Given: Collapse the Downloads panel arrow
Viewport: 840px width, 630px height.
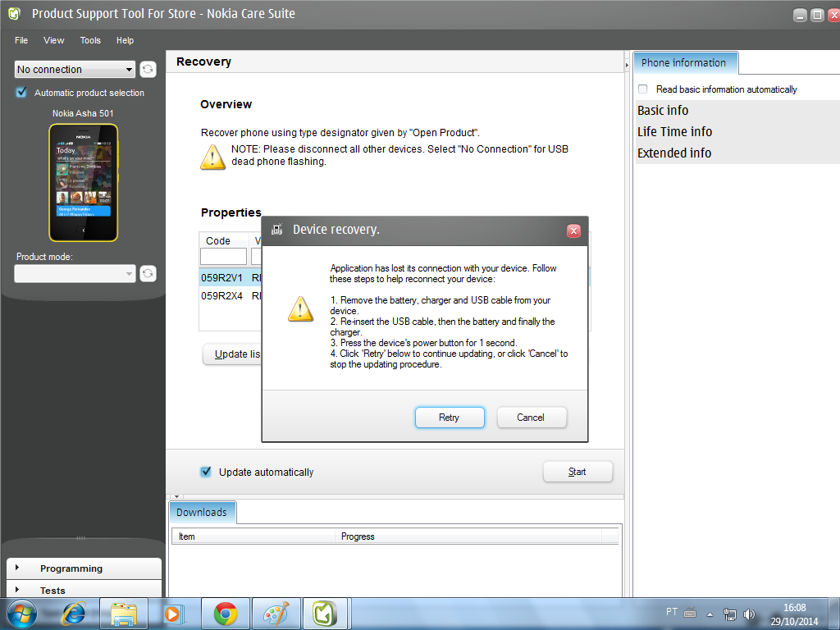Looking at the screenshot, I should (x=176, y=496).
